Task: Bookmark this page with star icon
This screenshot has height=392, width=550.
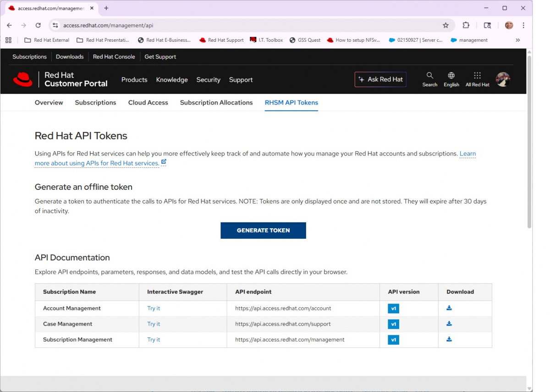Action: click(x=445, y=25)
